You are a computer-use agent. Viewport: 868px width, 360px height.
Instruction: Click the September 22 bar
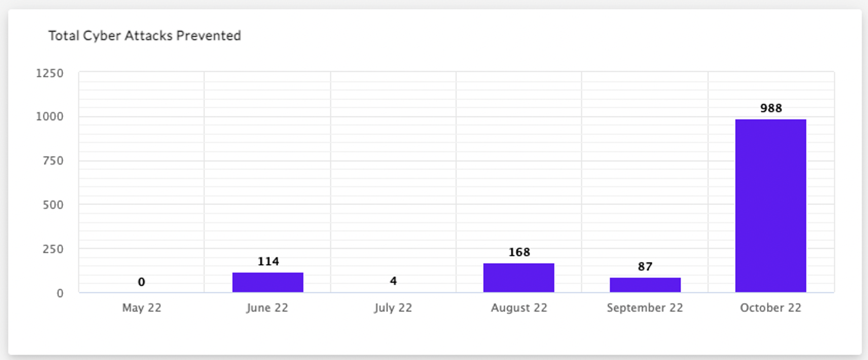click(x=645, y=285)
